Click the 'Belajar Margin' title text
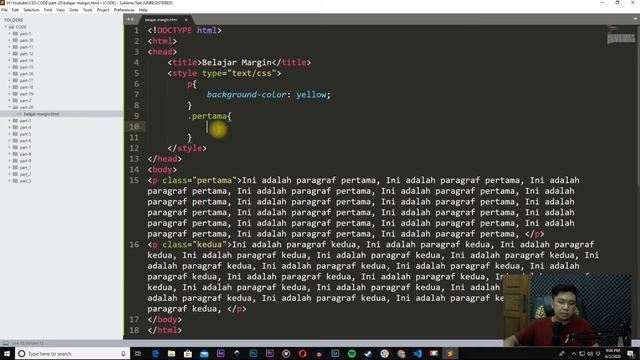Image resolution: width=640 pixels, height=360 pixels. (x=237, y=62)
